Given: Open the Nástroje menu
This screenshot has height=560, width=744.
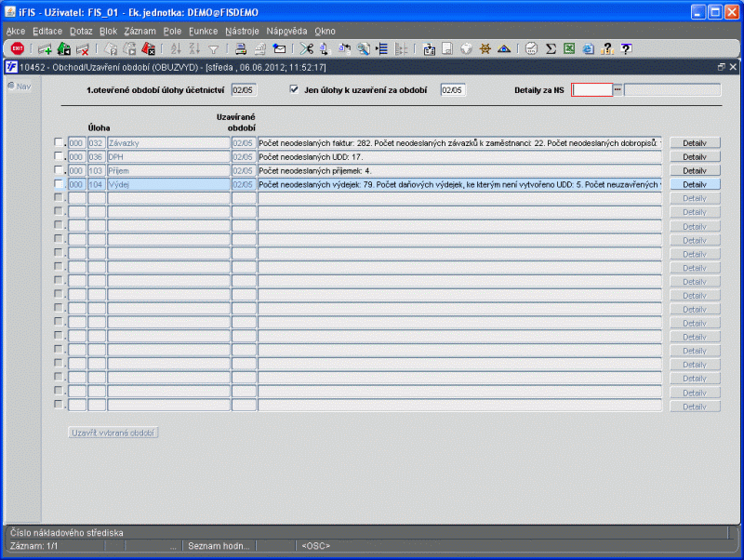Looking at the screenshot, I should point(242,32).
